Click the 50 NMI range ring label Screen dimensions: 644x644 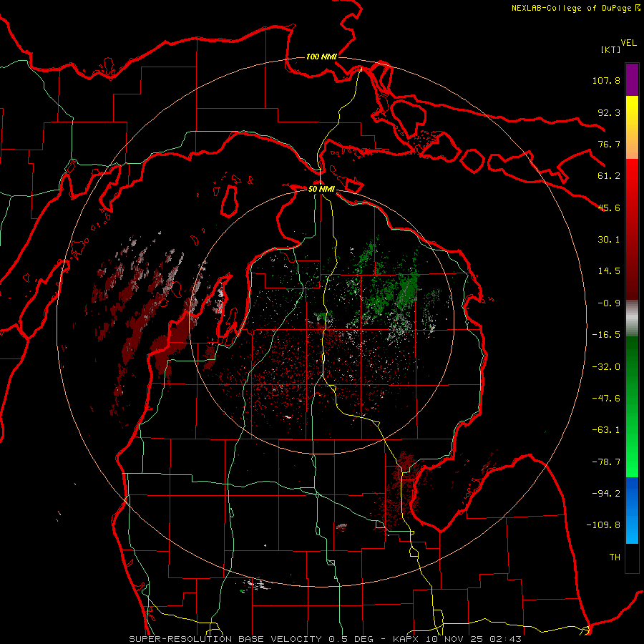[321, 189]
